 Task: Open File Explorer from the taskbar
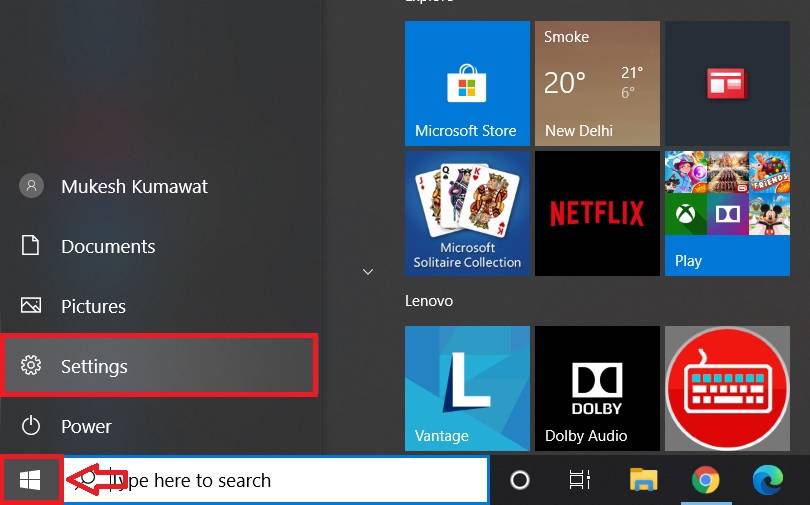pyautogui.click(x=644, y=480)
